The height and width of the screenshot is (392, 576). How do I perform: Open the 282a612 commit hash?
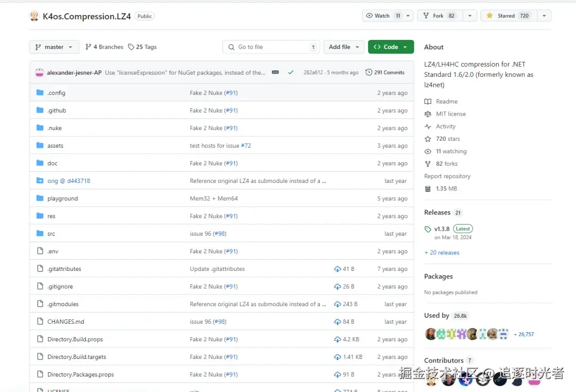pos(313,73)
